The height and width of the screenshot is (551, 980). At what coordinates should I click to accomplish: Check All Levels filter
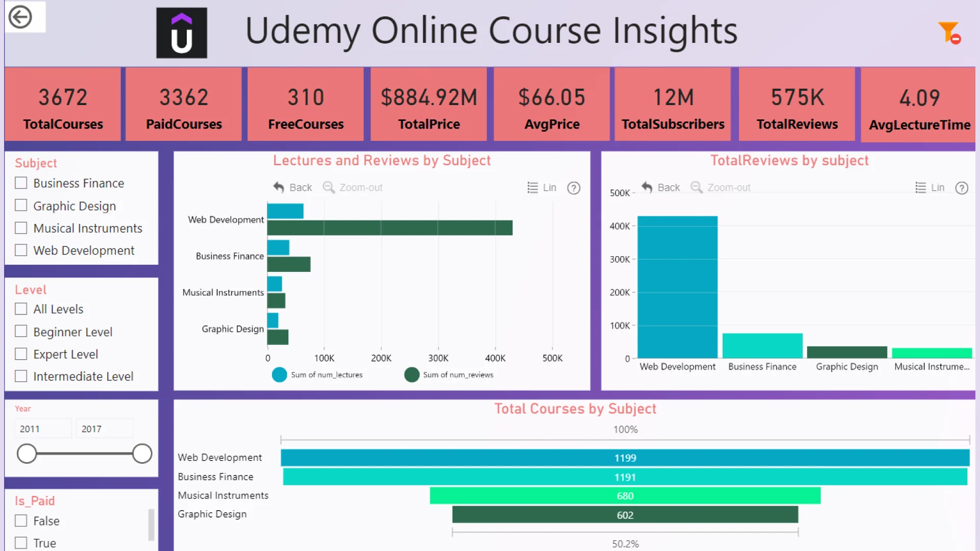21,309
